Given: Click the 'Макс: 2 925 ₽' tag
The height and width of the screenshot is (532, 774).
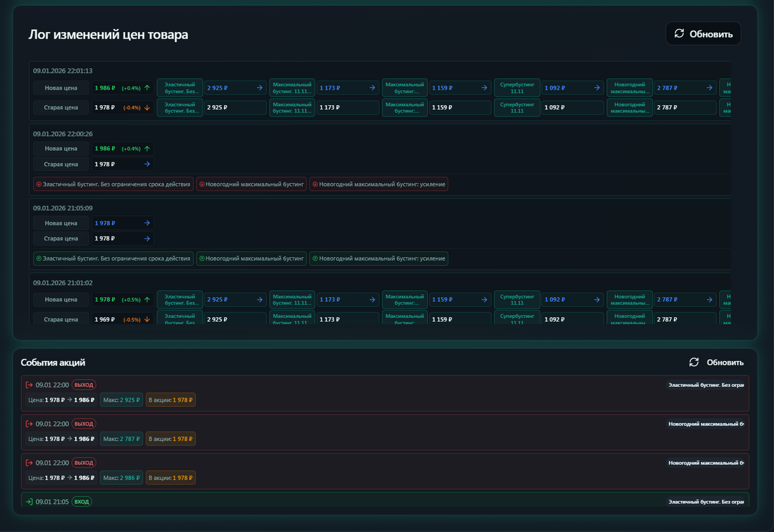Looking at the screenshot, I should [x=121, y=399].
